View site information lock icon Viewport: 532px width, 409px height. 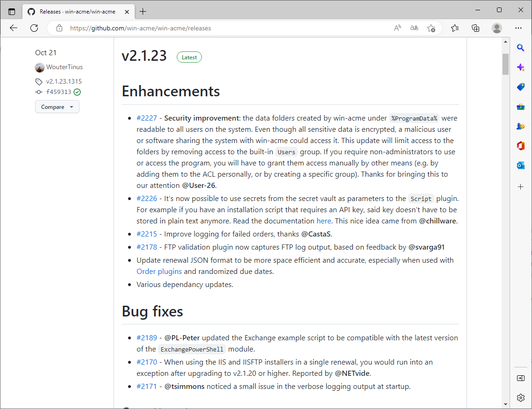click(59, 28)
